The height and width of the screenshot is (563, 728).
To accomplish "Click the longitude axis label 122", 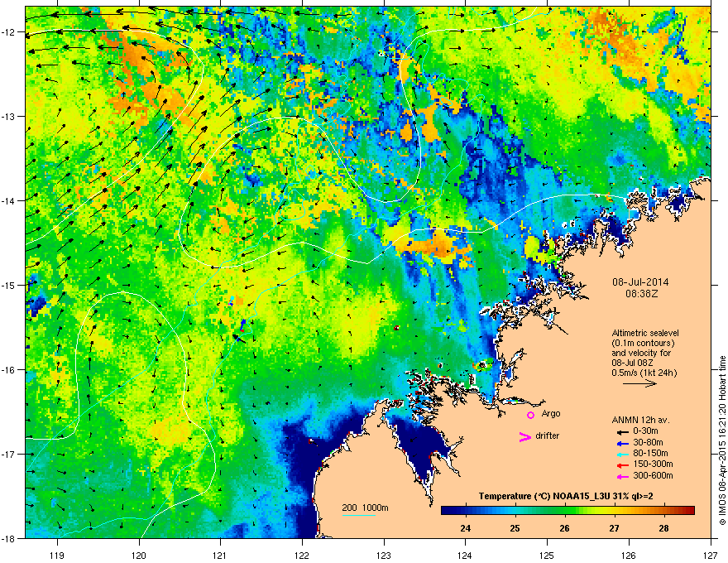I will (302, 555).
